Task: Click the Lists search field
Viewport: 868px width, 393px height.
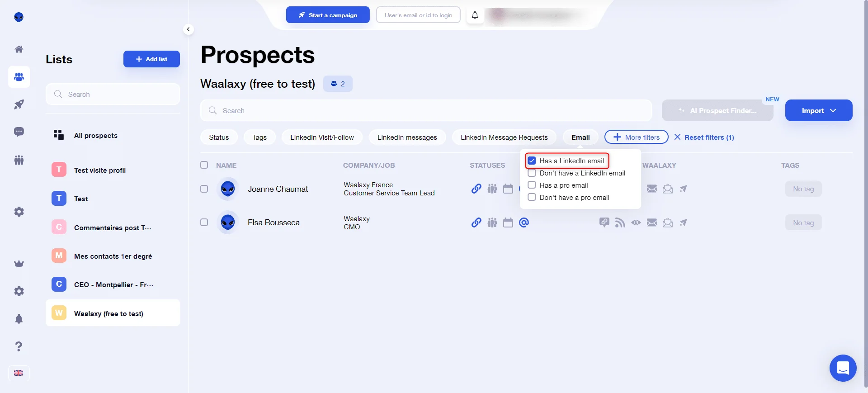Action: (x=113, y=94)
